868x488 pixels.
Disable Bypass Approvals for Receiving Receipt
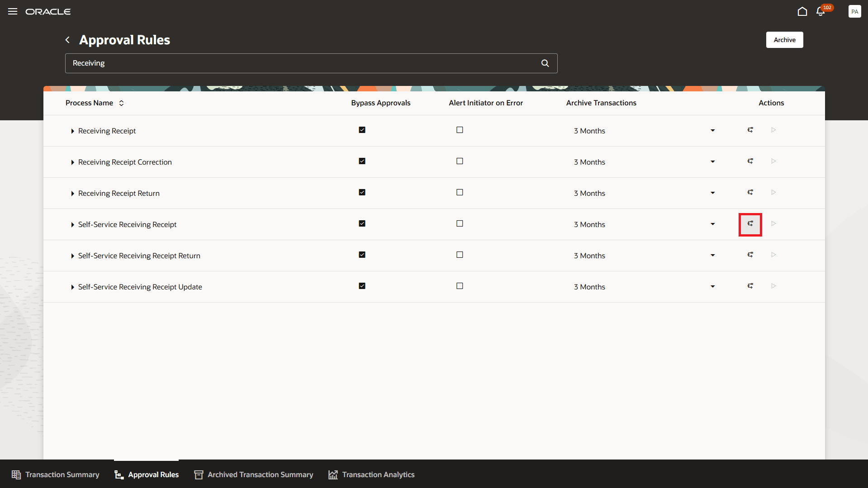tap(362, 130)
